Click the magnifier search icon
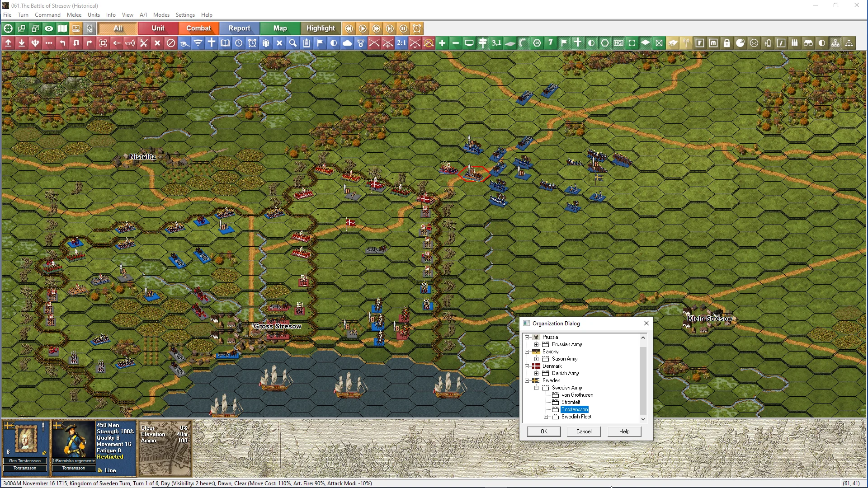 click(293, 43)
